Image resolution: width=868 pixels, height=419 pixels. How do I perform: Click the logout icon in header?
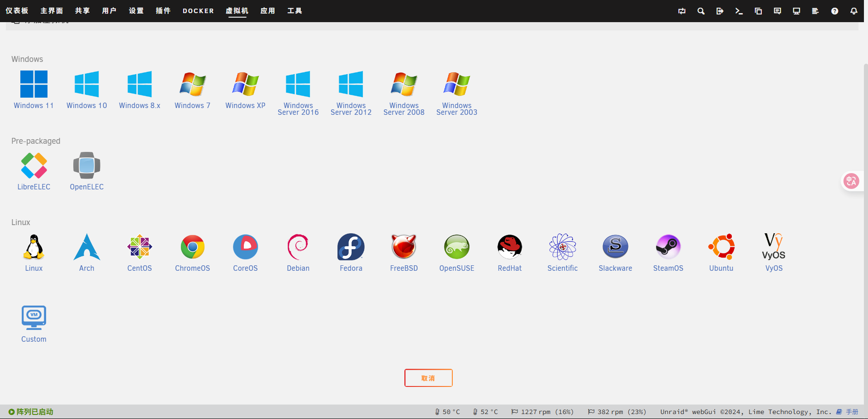coord(720,11)
